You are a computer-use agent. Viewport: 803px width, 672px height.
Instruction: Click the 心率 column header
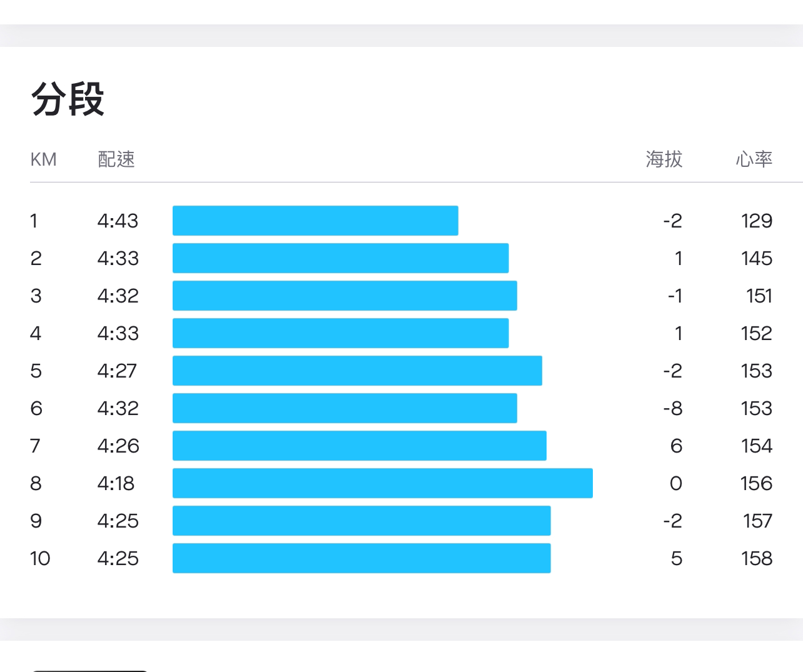click(x=754, y=159)
